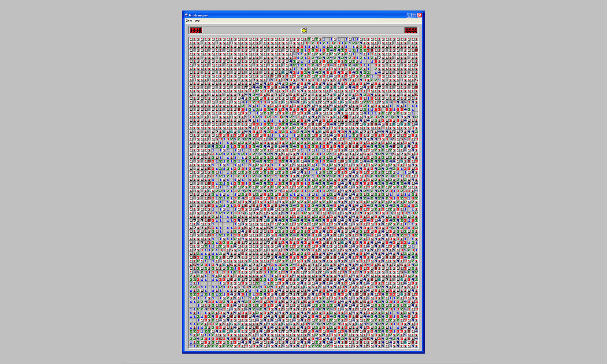Click the left red LED mine counter
This screenshot has width=607, height=364.
(196, 30)
